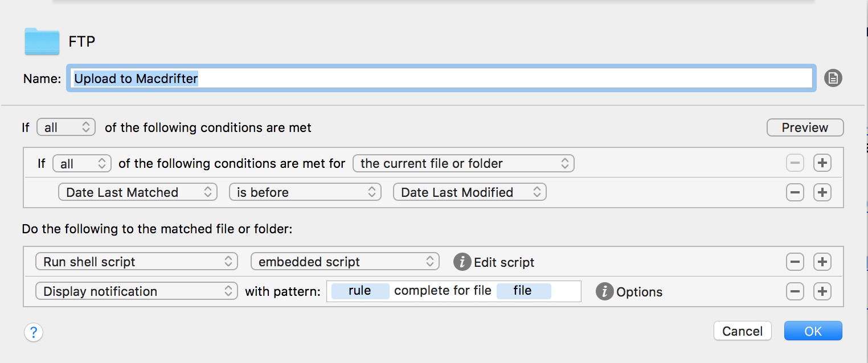The width and height of the screenshot is (868, 363).
Task: Change the 'is before' comparison dropdown
Action: pyautogui.click(x=304, y=192)
